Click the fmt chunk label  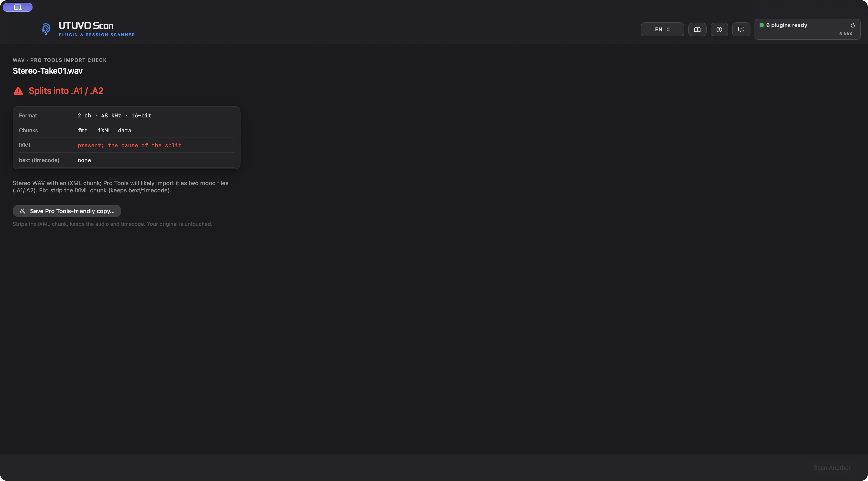coord(83,130)
